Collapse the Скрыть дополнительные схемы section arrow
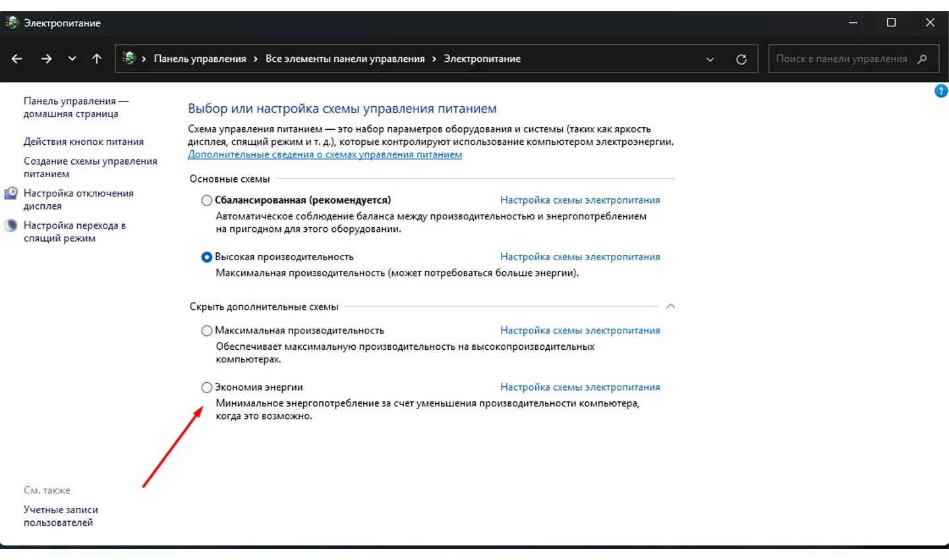The height and width of the screenshot is (560, 949). (x=671, y=306)
